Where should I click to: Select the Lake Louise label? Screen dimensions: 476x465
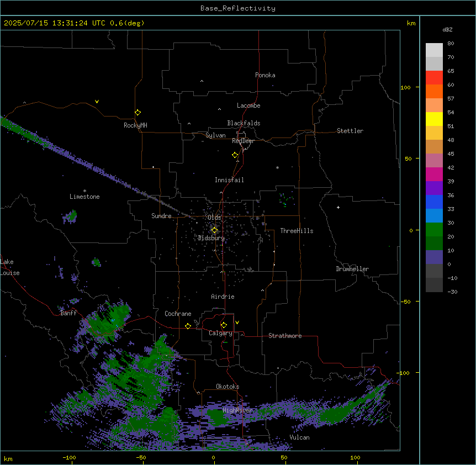pyautogui.click(x=10, y=267)
